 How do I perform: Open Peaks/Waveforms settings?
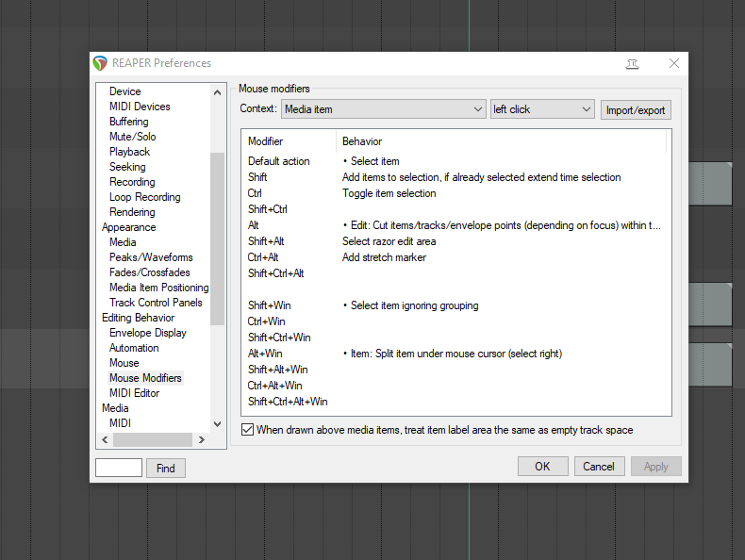click(x=151, y=257)
